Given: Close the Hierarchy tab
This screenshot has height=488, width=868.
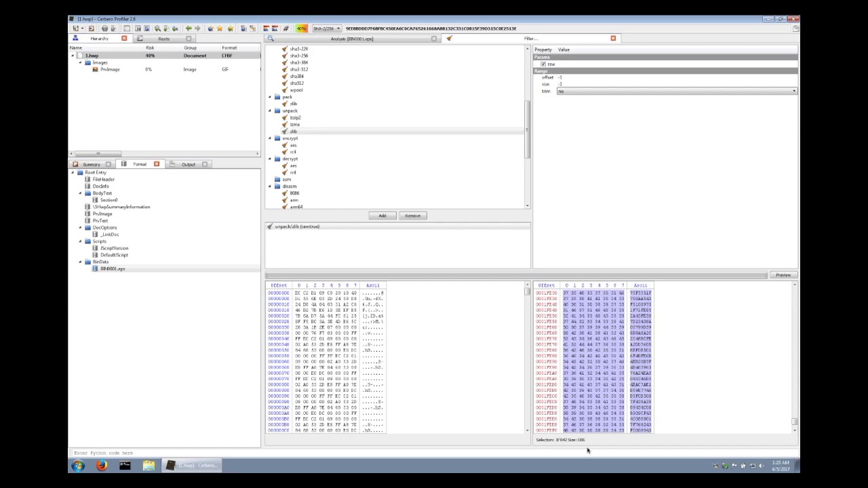Looking at the screenshot, I should point(124,39).
